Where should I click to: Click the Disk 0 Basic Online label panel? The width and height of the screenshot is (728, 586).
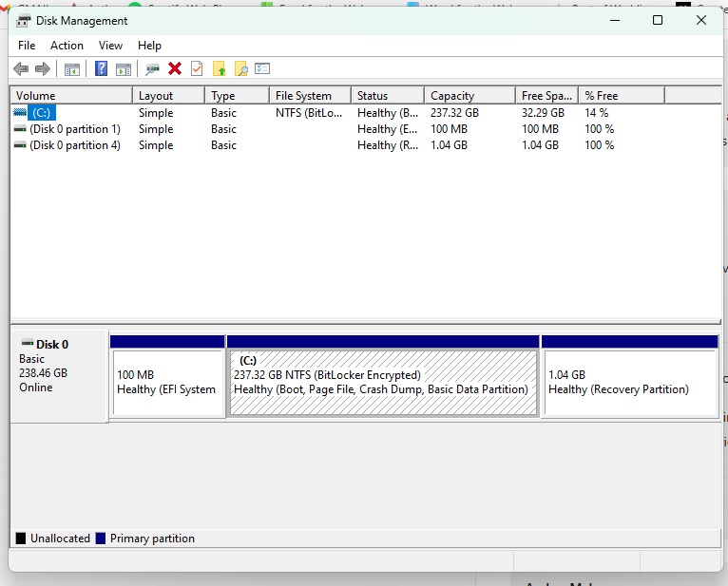point(60,376)
